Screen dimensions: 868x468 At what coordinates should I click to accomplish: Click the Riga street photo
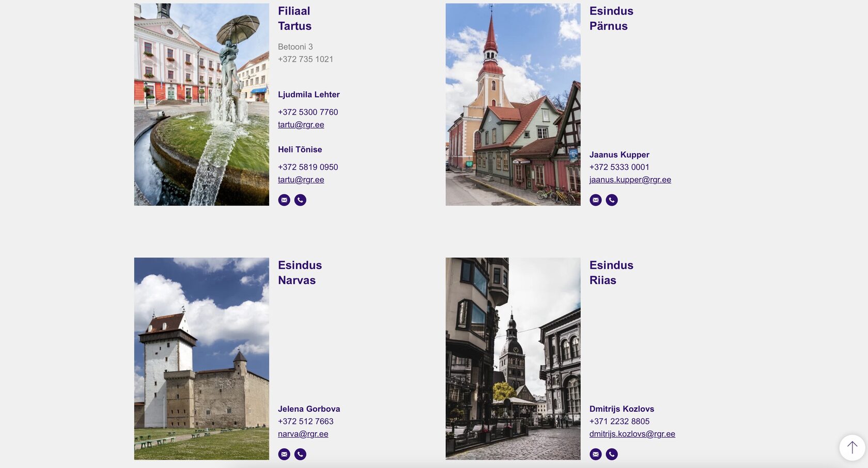tap(513, 358)
